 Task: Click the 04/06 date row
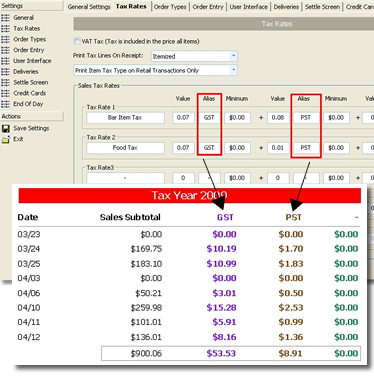29,293
